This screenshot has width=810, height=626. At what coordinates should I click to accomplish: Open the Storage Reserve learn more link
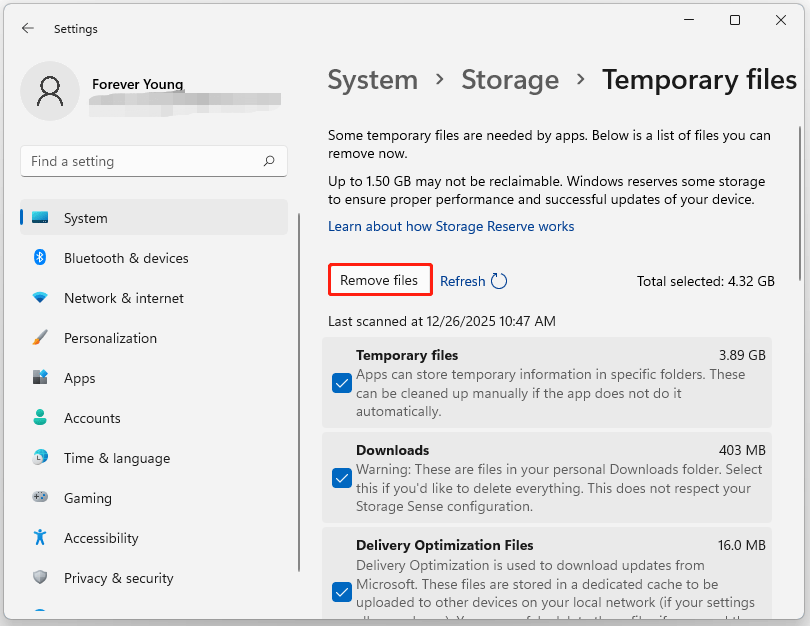(451, 226)
